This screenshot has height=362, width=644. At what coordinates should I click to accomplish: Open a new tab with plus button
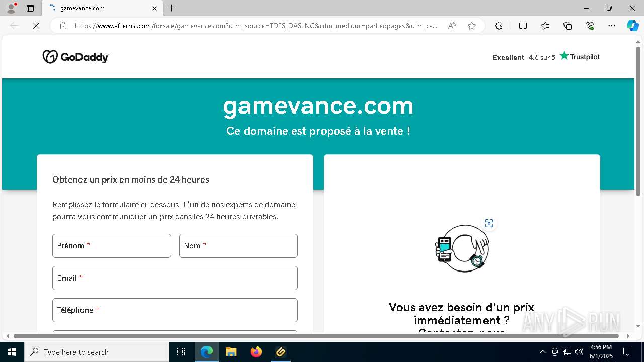click(172, 8)
